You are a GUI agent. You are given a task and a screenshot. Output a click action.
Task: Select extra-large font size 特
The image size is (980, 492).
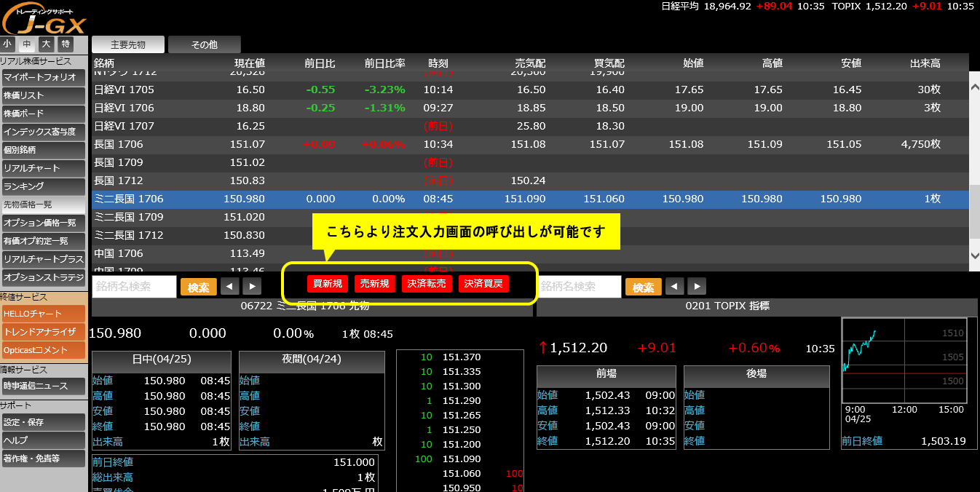[66, 44]
